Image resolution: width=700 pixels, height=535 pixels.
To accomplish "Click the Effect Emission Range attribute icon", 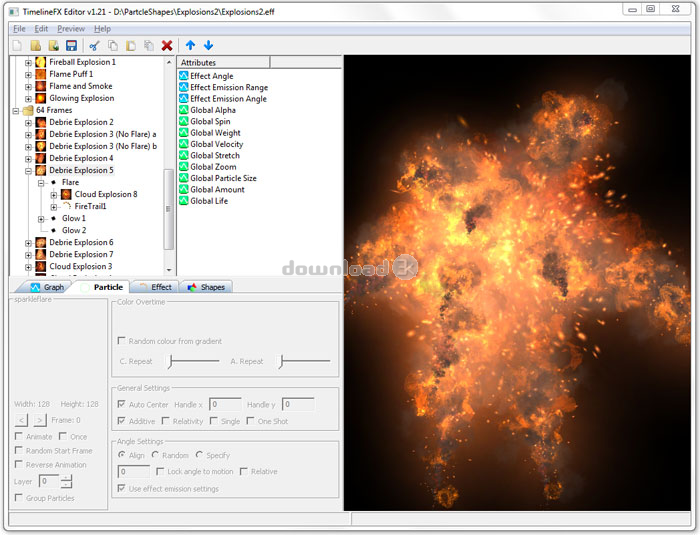I will pos(183,87).
